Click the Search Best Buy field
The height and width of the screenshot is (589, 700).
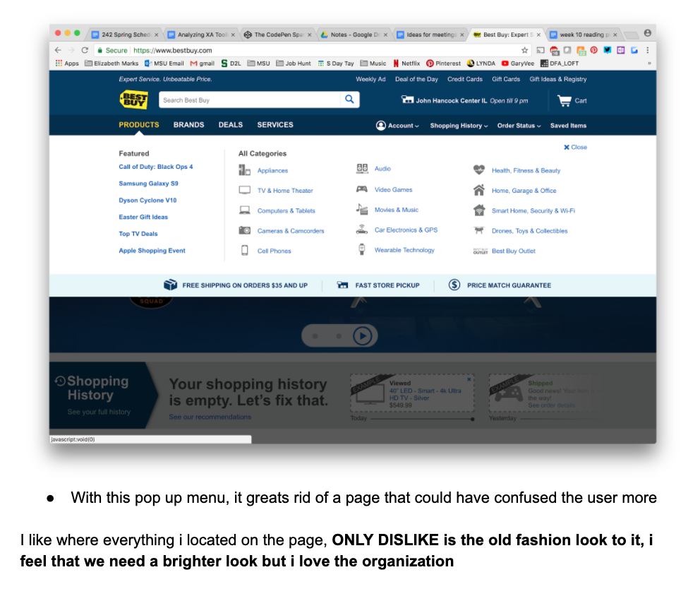pos(250,100)
